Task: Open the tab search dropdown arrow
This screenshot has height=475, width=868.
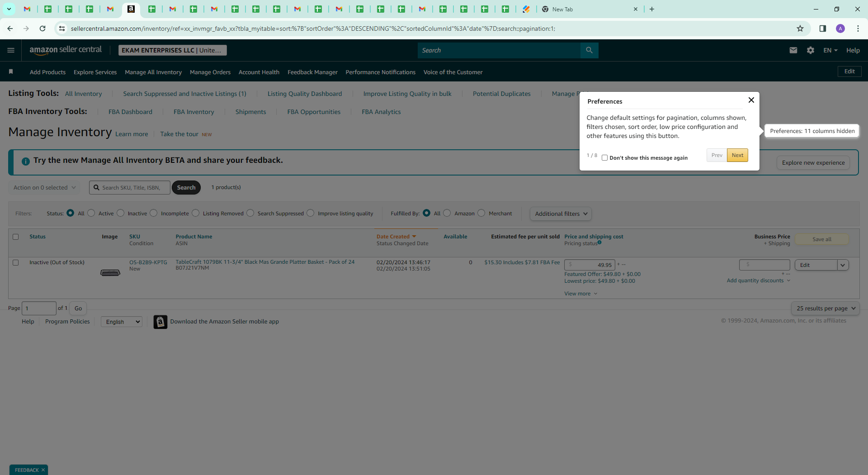Action: [9, 9]
